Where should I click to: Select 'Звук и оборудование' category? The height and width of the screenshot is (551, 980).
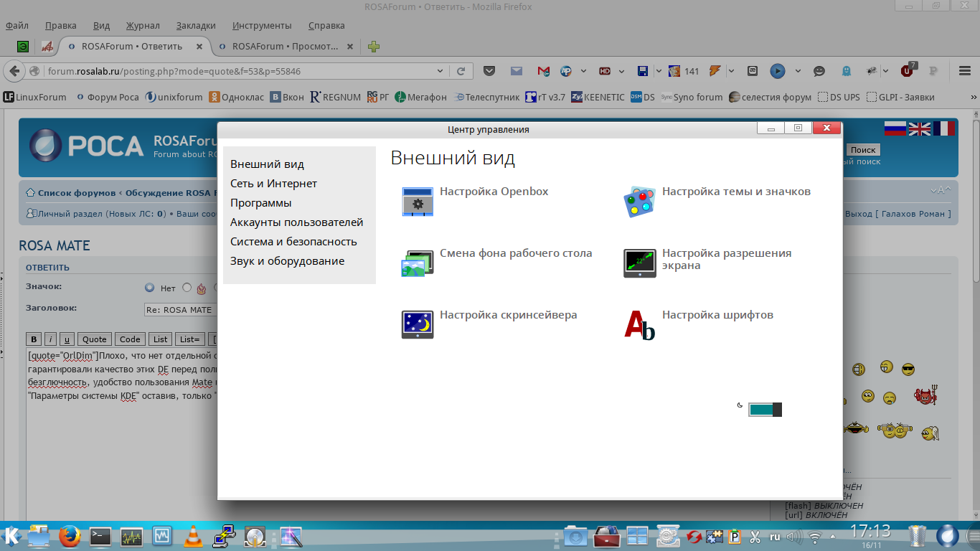[x=287, y=261]
